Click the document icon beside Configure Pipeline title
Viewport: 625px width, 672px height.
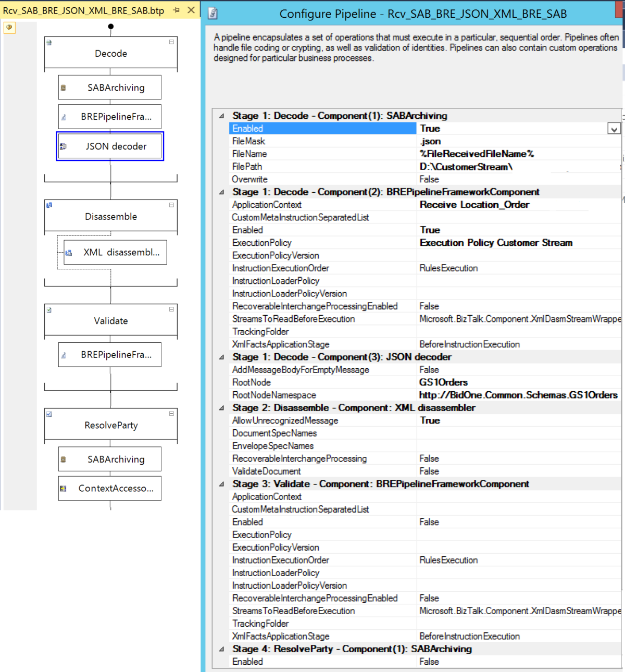(213, 14)
